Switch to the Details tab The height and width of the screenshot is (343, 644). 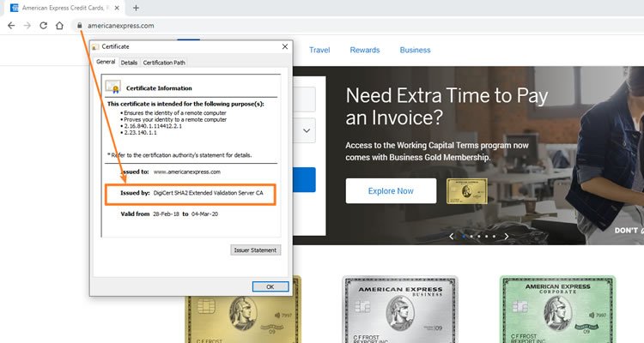click(x=129, y=63)
